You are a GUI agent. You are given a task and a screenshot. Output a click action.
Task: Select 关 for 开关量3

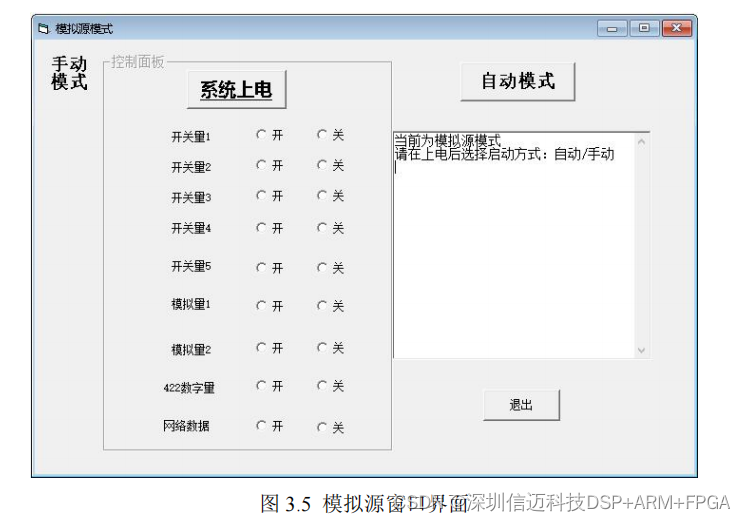tap(322, 195)
